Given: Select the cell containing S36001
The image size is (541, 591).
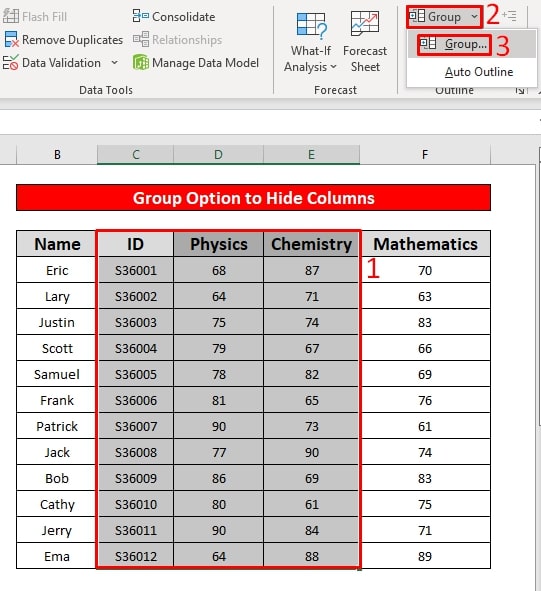Looking at the screenshot, I should click(x=135, y=270).
